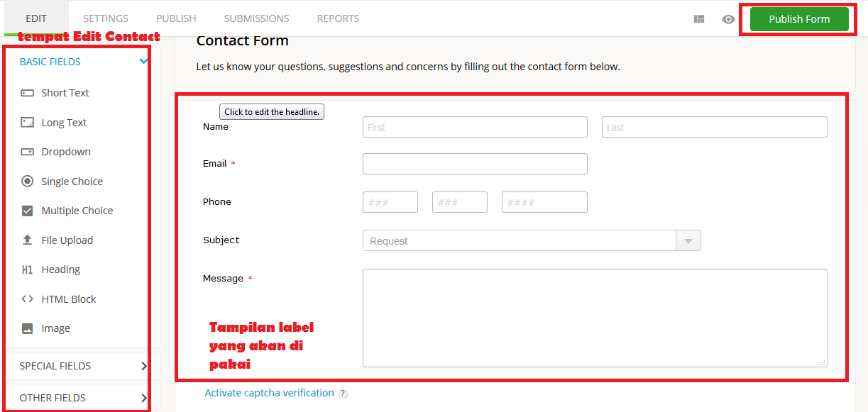Click to edit the headline
This screenshot has height=412, width=868.
[x=271, y=111]
